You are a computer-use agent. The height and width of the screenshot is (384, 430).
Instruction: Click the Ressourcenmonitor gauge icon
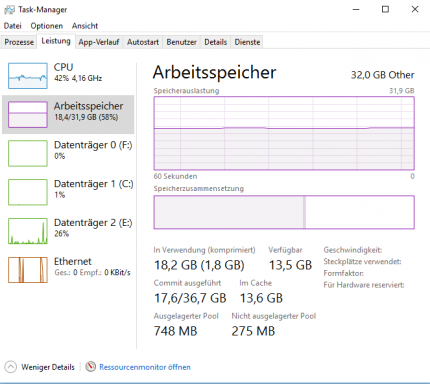90,367
